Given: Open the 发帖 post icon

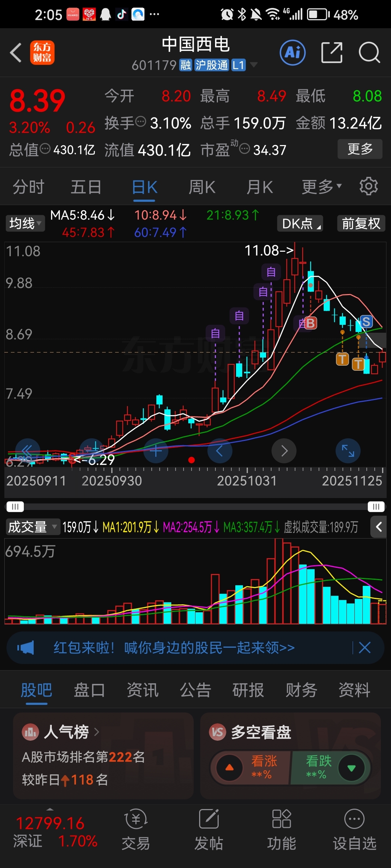Looking at the screenshot, I should click(209, 830).
